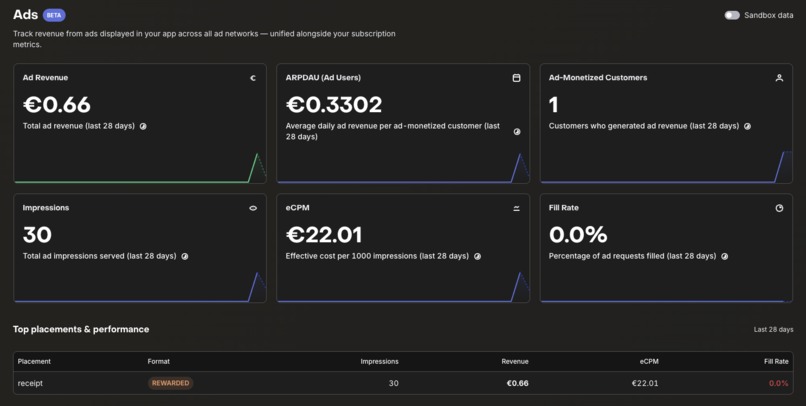Screen dimensions: 806x406
Task: Click the Top placements & performance heading
Action: 81,329
